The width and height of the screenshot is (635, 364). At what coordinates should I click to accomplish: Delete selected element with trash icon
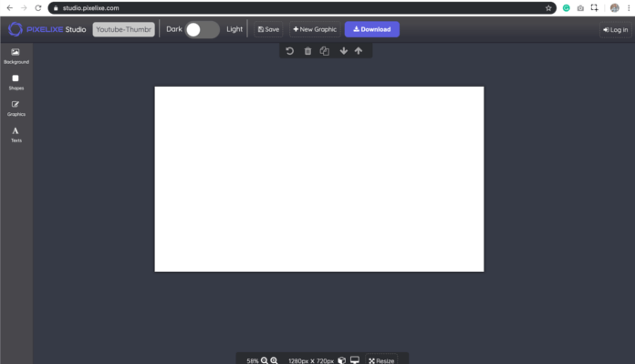click(x=307, y=51)
